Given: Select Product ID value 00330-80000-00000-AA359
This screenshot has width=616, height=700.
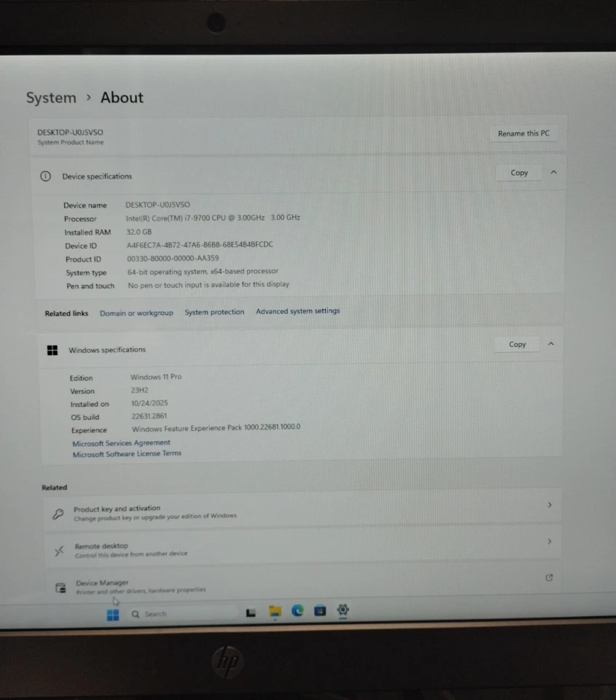Looking at the screenshot, I should coord(174,258).
